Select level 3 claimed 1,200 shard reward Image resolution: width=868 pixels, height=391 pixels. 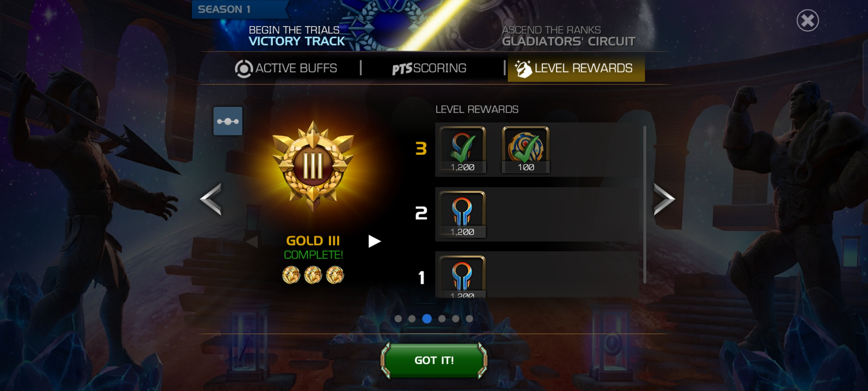click(x=462, y=150)
